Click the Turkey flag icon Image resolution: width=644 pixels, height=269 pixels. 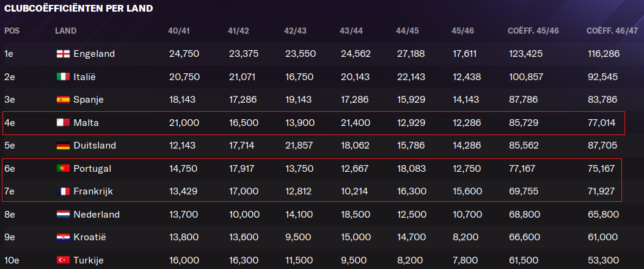pyautogui.click(x=62, y=260)
